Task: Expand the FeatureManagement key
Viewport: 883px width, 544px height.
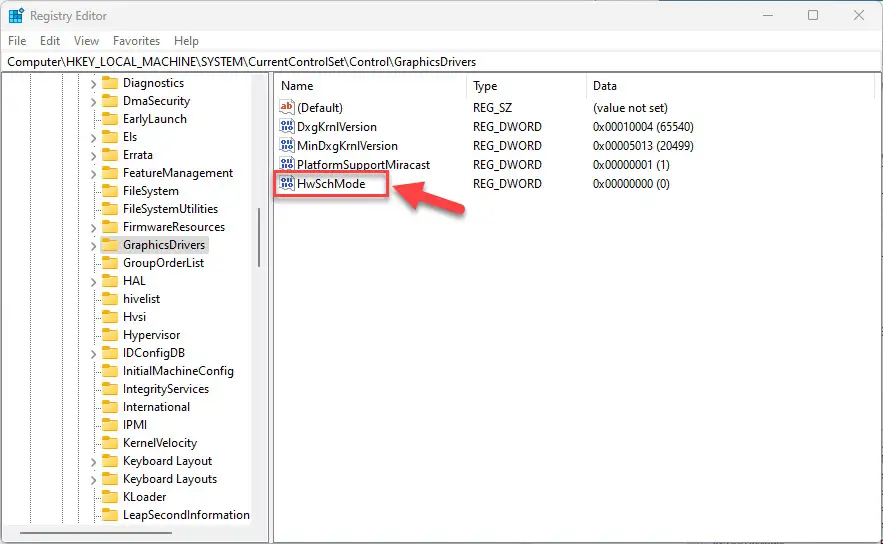Action: (x=93, y=174)
